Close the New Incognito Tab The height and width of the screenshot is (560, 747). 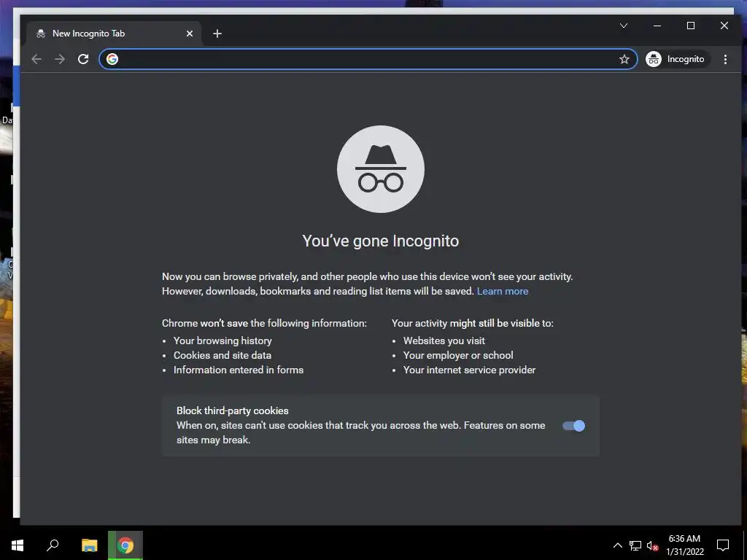190,34
